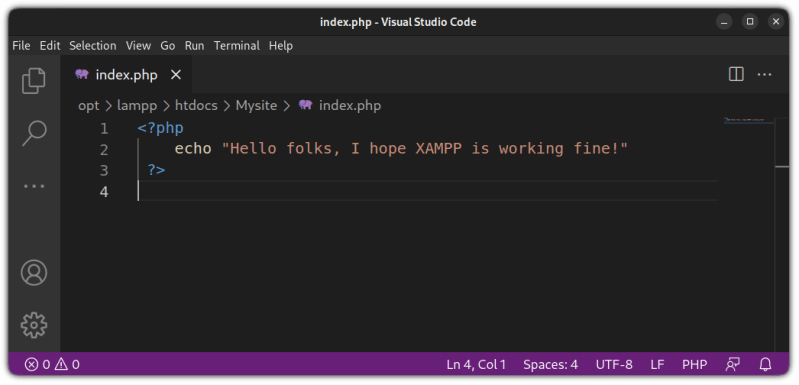Open the Manage gear icon
Viewport: 799px width, 385px height.
tap(34, 325)
